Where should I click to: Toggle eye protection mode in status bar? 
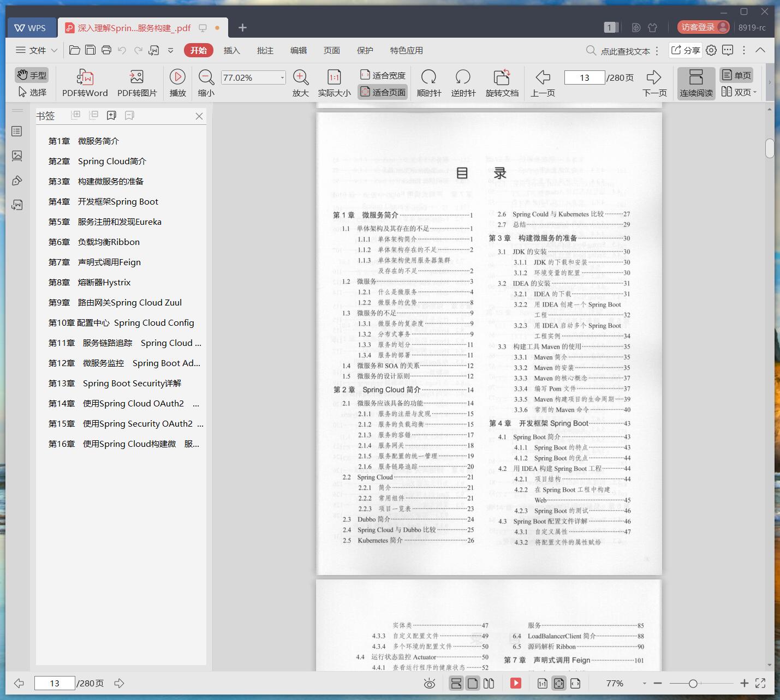(430, 683)
